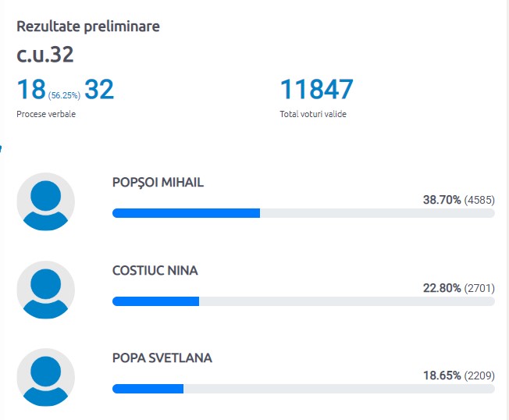
Task: Click the 38.70% (4585) result
Action: 458,200
